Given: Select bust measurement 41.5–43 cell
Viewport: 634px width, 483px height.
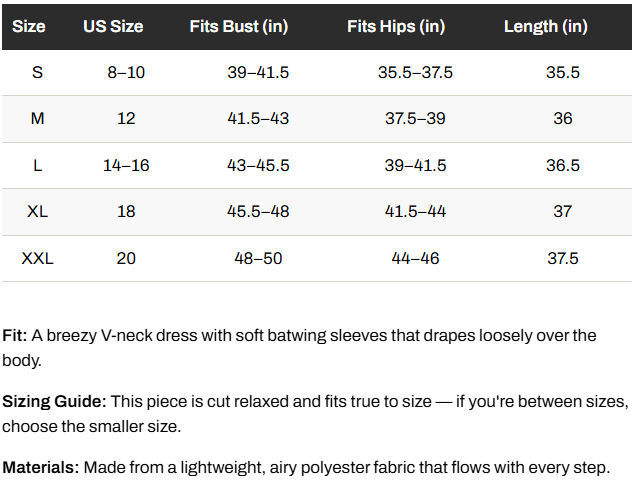Looking at the screenshot, I should [x=258, y=119].
